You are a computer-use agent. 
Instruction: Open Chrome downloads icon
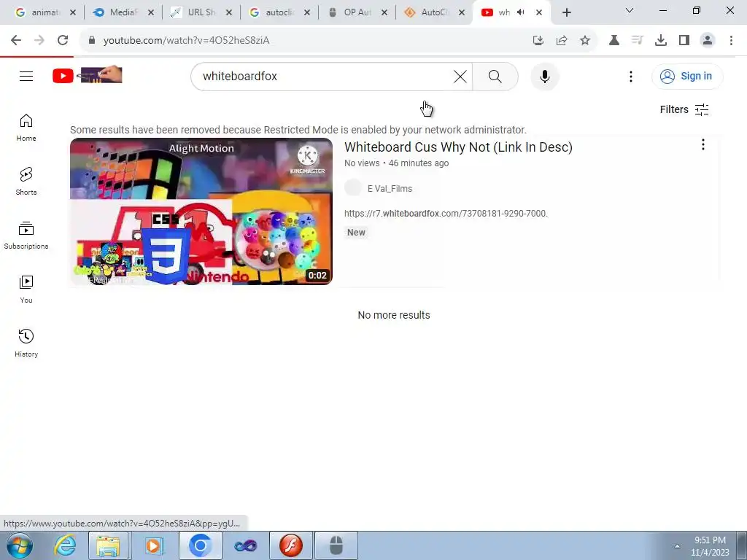point(661,41)
